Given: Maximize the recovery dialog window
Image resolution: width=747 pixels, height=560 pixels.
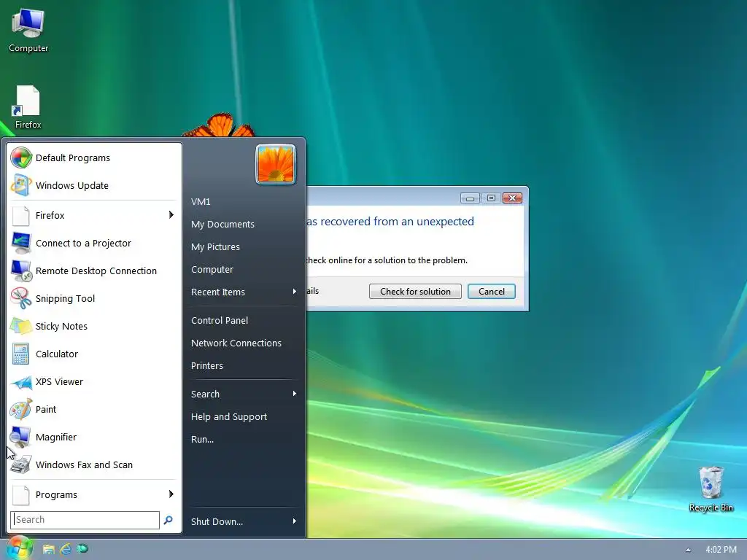Looking at the screenshot, I should pos(491,198).
